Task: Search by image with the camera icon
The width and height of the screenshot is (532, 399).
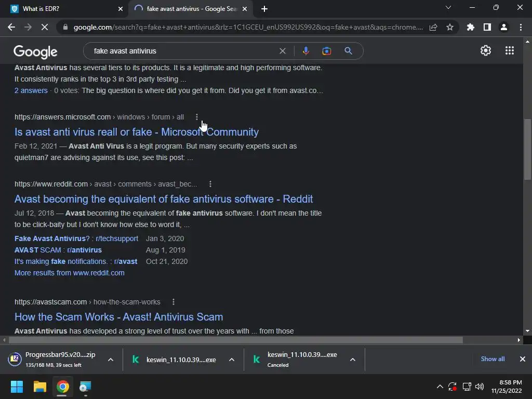Action: point(327,51)
